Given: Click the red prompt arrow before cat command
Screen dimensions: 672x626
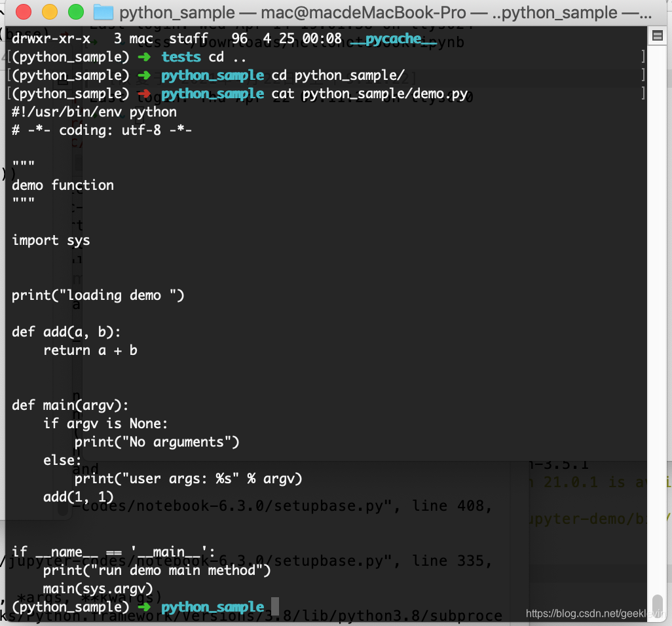Looking at the screenshot, I should pyautogui.click(x=145, y=94).
